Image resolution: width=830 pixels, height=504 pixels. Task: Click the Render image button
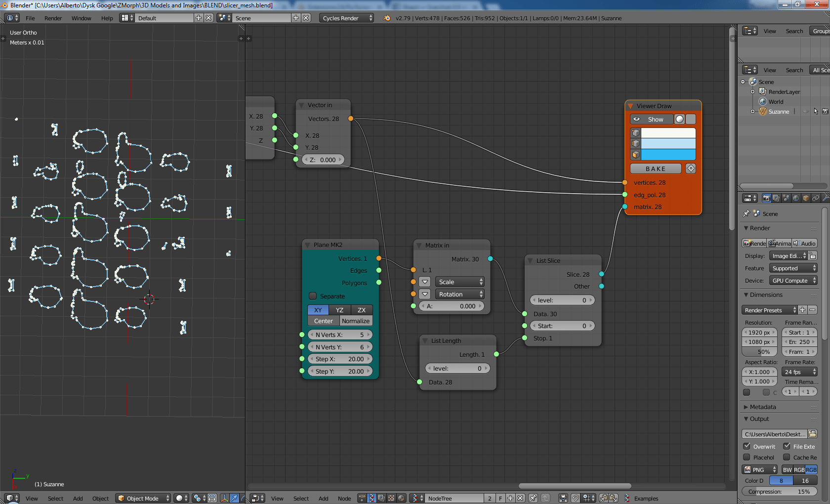point(754,243)
